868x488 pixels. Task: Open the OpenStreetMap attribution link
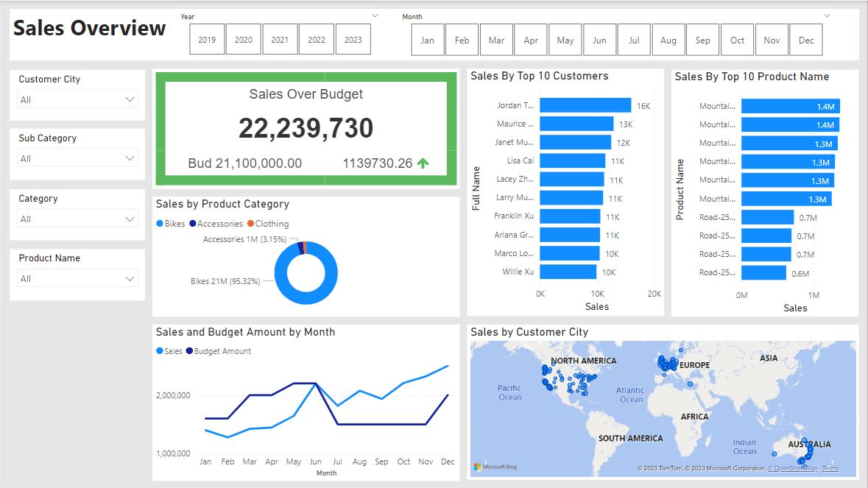click(793, 469)
